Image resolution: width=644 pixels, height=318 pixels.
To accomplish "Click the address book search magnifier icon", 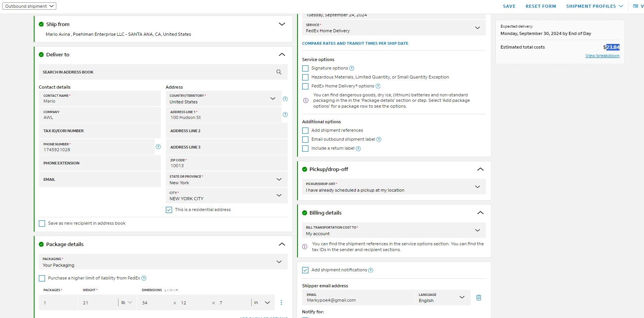I will point(279,72).
